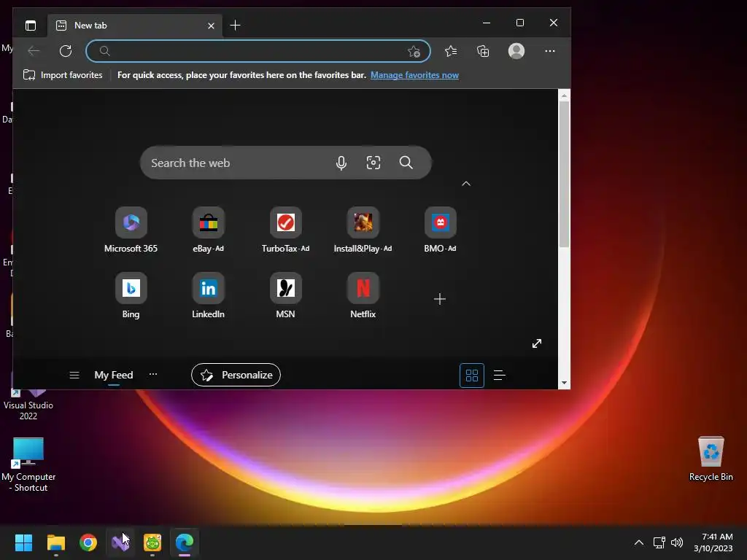
Task: Select Visual Studio 2022 desktop shortcut
Action: pyautogui.click(x=28, y=405)
